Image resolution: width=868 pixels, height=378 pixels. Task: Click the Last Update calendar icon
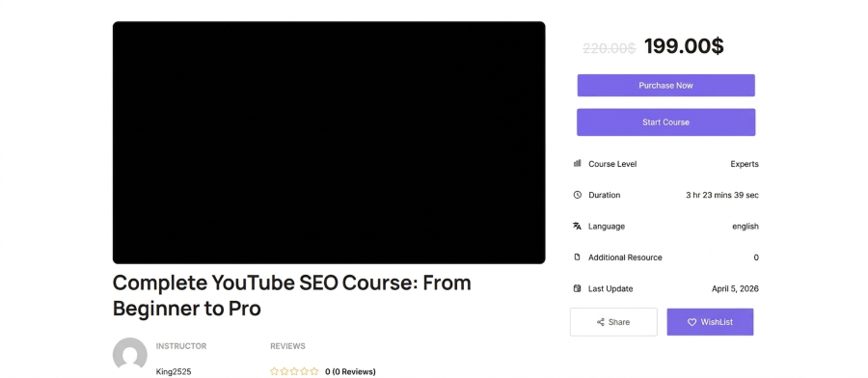pyautogui.click(x=578, y=288)
